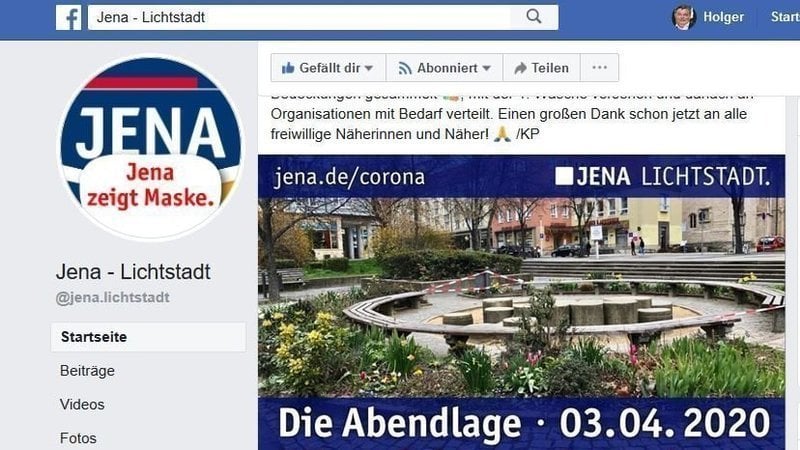
Task: Focus the search field showing Jena - Lichtstadt
Action: click(299, 17)
